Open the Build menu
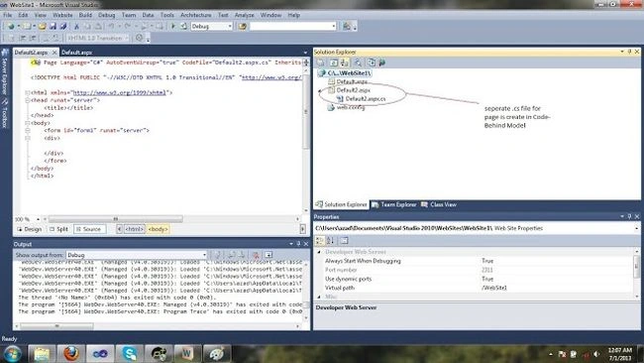This screenshot has height=363, width=644. tap(85, 15)
